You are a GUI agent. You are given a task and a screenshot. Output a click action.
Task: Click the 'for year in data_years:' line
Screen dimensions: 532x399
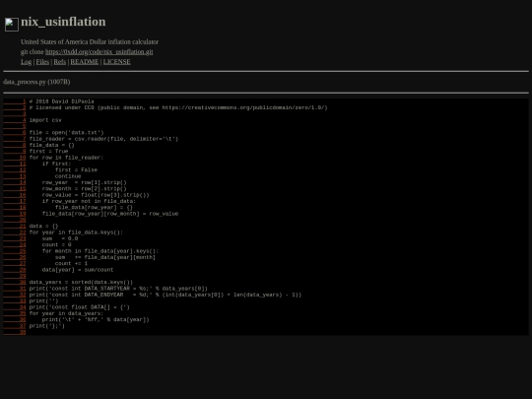[66, 313]
